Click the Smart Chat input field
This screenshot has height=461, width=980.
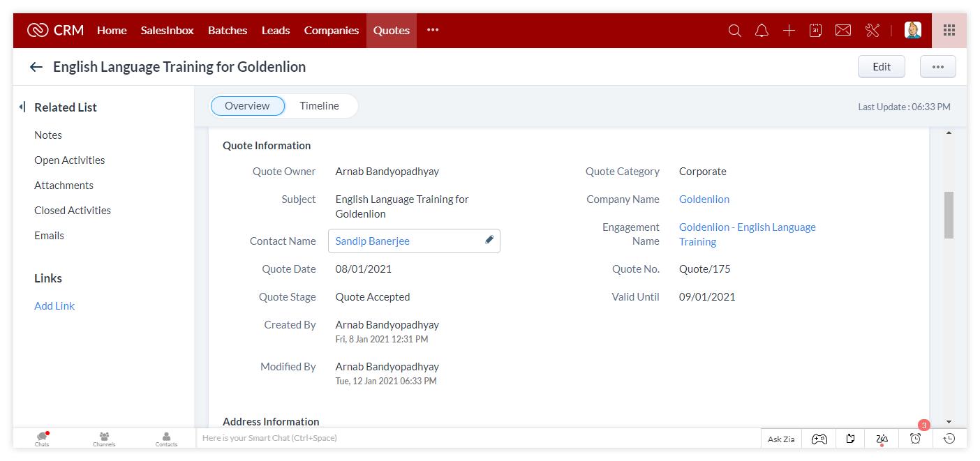coord(478,439)
